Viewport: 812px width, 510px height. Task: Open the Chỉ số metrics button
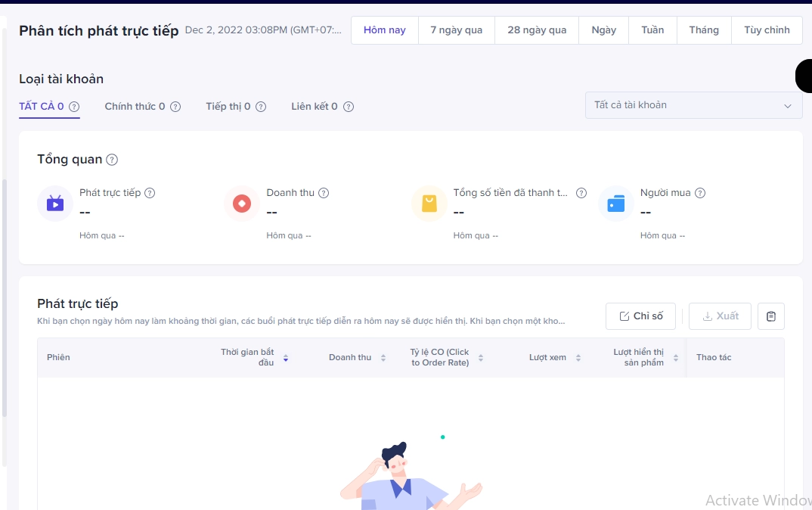click(x=640, y=316)
